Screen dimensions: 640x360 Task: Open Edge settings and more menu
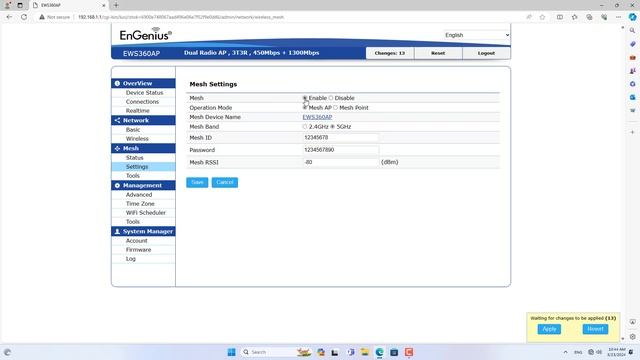pyautogui.click(x=619, y=17)
